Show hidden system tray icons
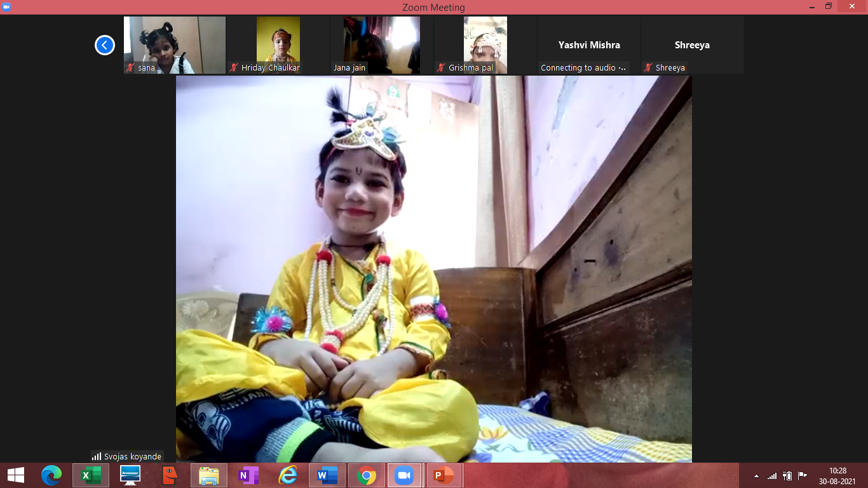Image resolution: width=868 pixels, height=488 pixels. pyautogui.click(x=756, y=476)
